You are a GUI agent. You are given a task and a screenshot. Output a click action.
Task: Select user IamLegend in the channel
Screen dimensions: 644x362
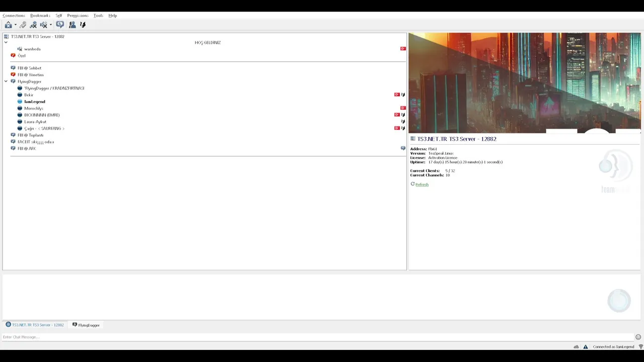(x=35, y=102)
